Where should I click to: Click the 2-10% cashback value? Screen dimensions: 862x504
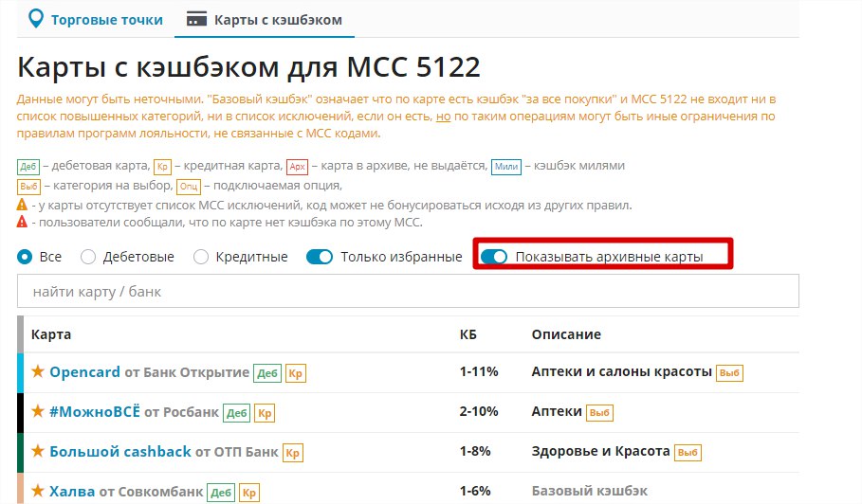coord(479,411)
